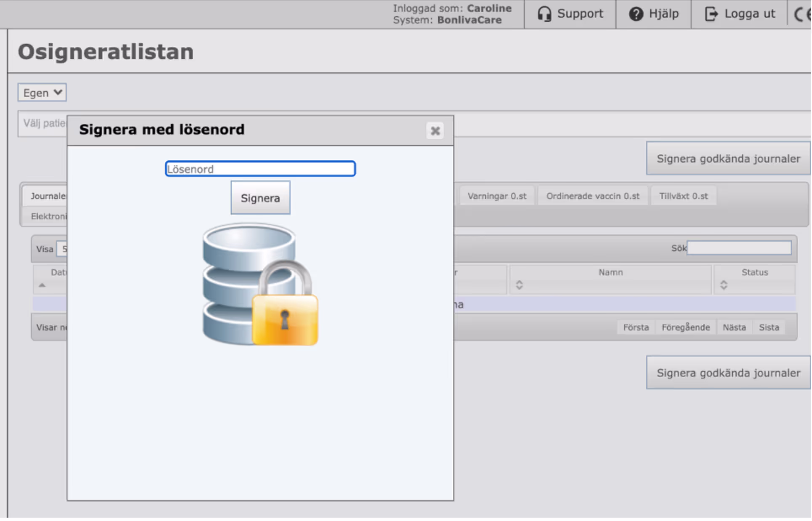The image size is (812, 521).
Task: Open the Egen dropdown
Action: click(x=42, y=92)
